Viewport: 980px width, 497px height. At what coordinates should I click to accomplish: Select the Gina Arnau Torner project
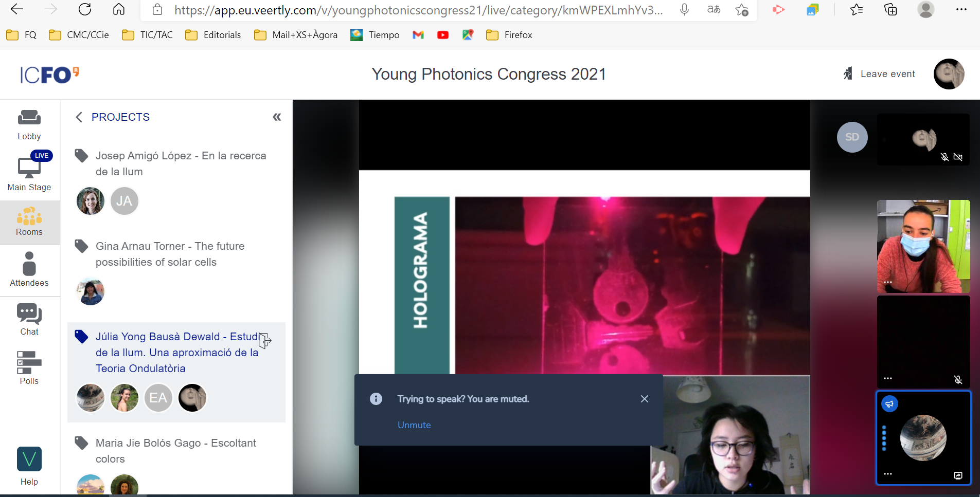click(x=170, y=254)
